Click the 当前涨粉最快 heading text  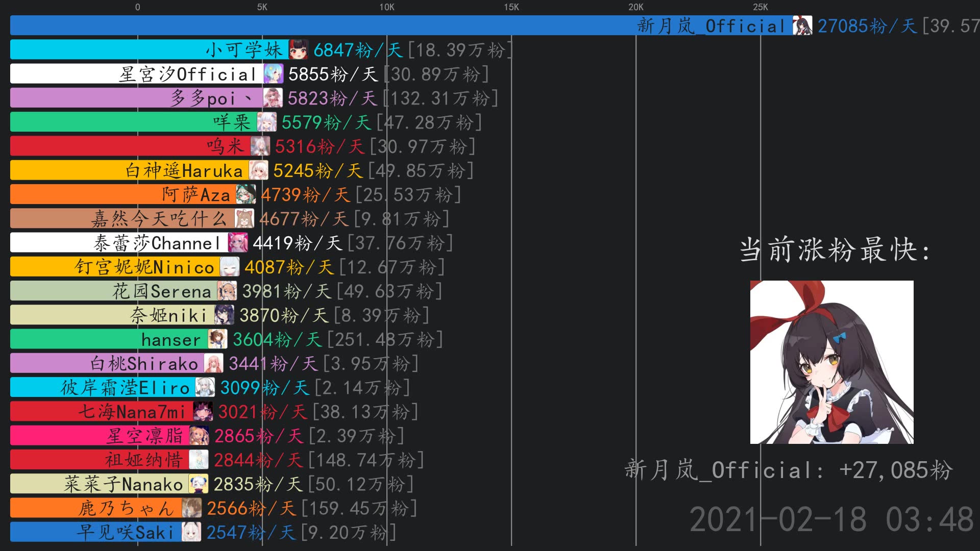(x=836, y=250)
